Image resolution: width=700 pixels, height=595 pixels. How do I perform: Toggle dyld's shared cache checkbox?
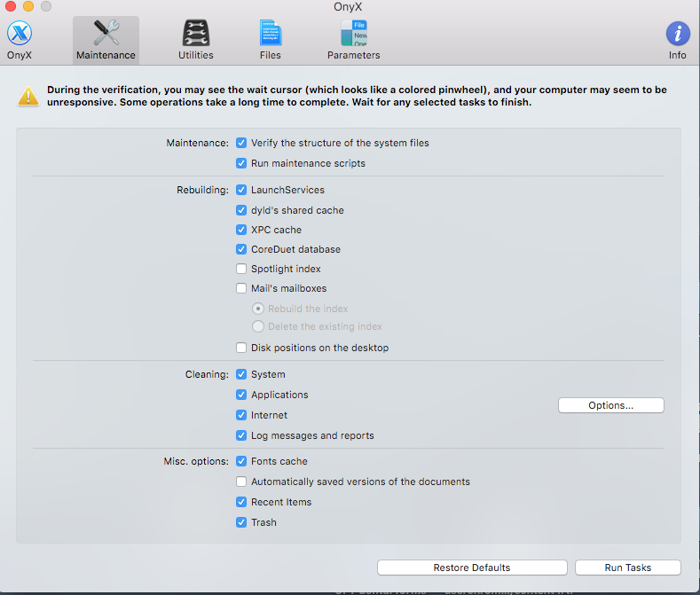tap(241, 210)
